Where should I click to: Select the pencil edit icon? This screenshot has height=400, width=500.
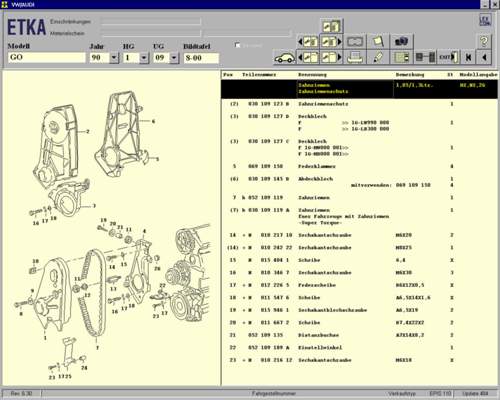click(x=378, y=57)
